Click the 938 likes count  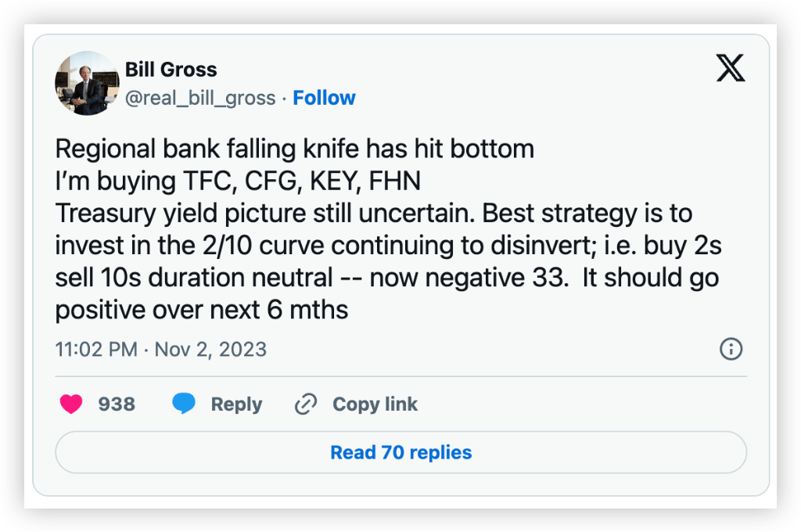pyautogui.click(x=117, y=404)
